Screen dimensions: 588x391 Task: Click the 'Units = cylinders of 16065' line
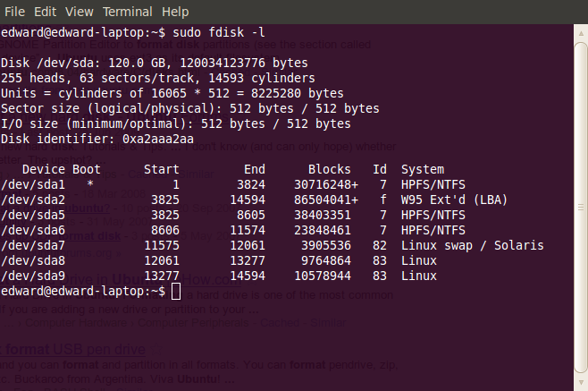coord(172,94)
